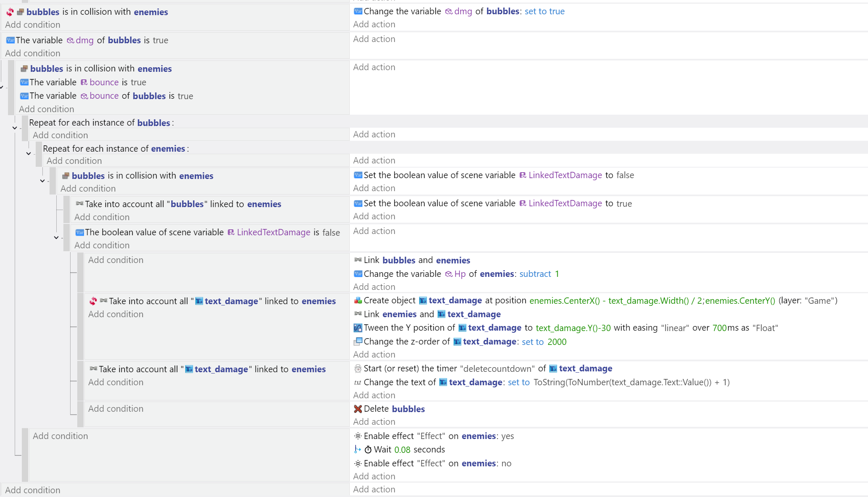Image resolution: width=868 pixels, height=497 pixels.
Task: Click the 0.08 wait duration value
Action: tap(402, 450)
